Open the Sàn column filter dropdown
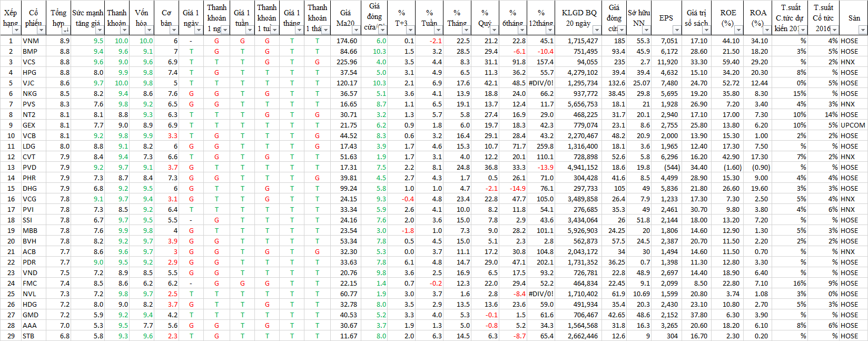The height and width of the screenshot is (341, 868). 863,30
